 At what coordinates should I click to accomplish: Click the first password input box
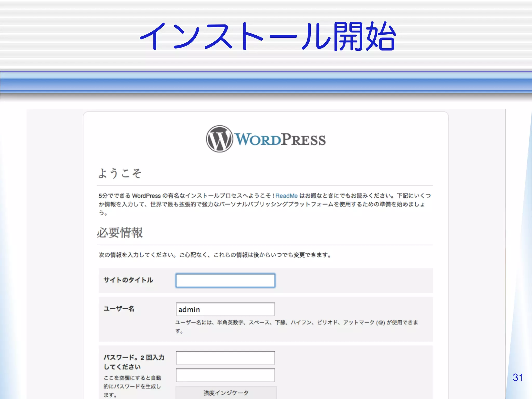(225, 358)
